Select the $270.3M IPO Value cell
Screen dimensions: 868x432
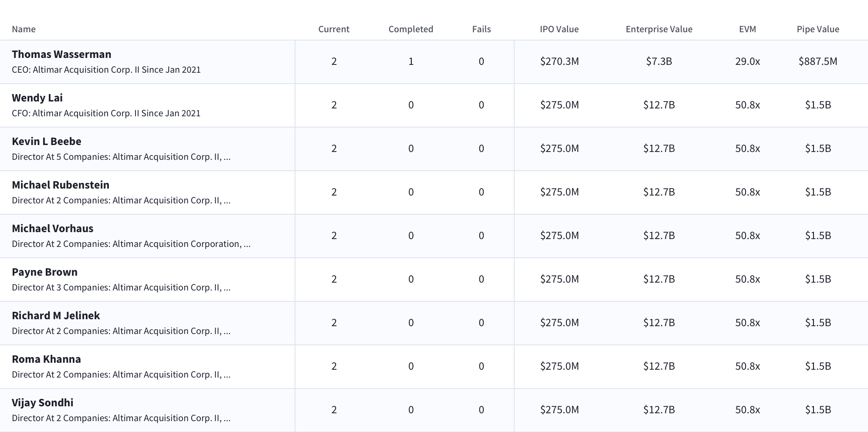click(x=559, y=61)
